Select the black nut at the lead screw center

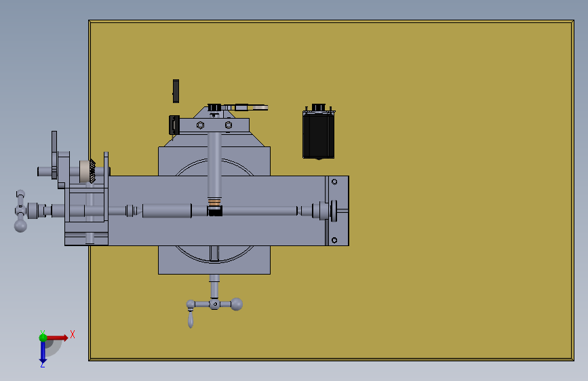[215, 211]
